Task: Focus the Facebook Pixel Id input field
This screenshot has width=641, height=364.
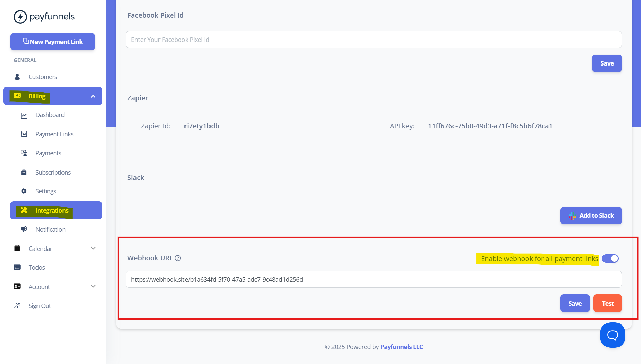Action: (374, 40)
